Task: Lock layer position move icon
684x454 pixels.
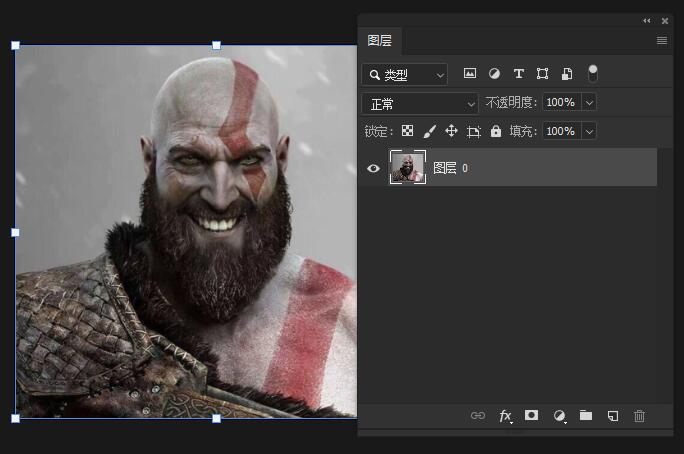Action: tap(451, 131)
